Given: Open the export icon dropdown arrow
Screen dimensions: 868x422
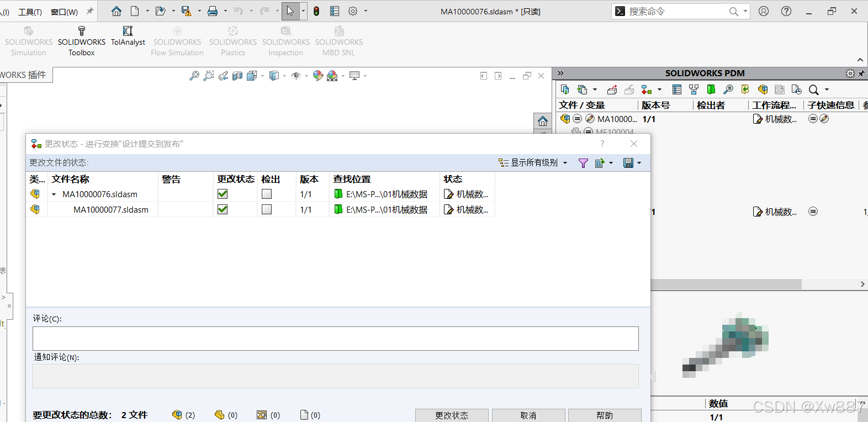Looking at the screenshot, I should click(611, 163).
